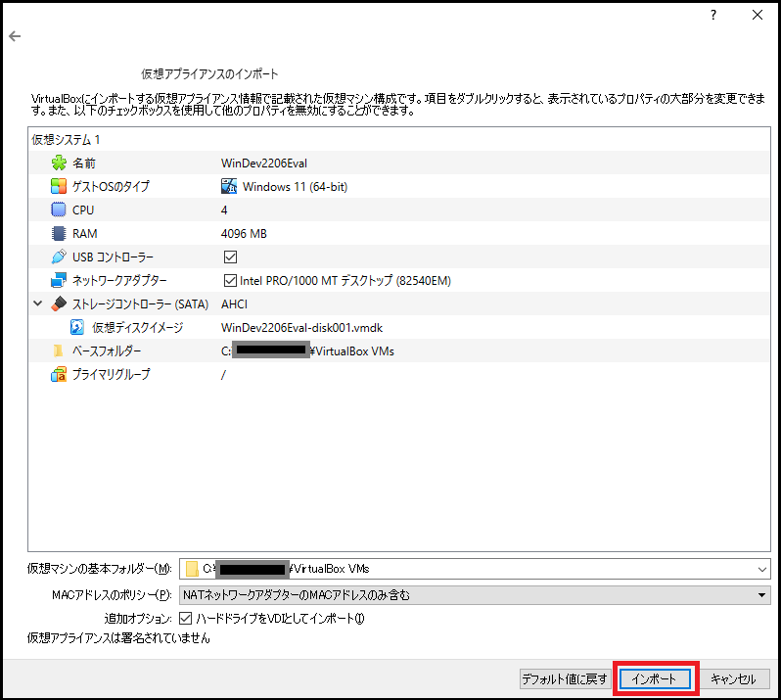Image resolution: width=781 pixels, height=700 pixels.
Task: Select the 4096 MB RAM value
Action: click(x=244, y=234)
